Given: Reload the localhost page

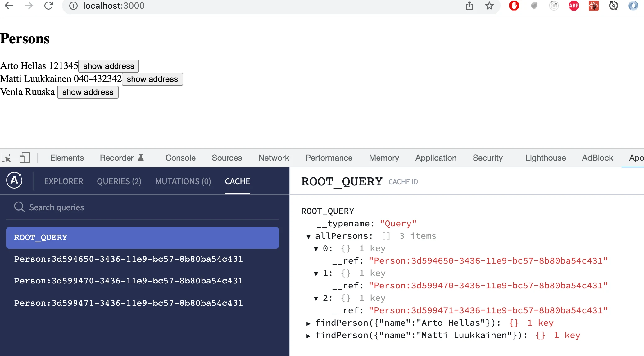Looking at the screenshot, I should tap(48, 6).
